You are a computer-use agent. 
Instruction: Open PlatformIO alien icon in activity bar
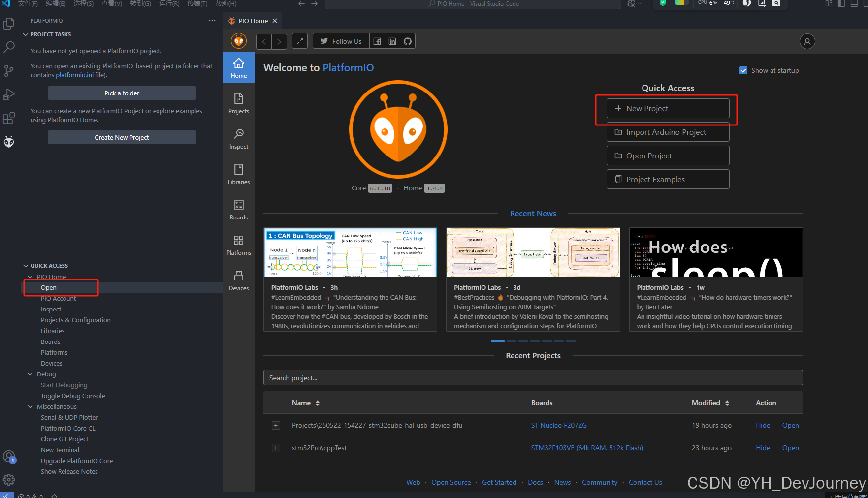9,142
